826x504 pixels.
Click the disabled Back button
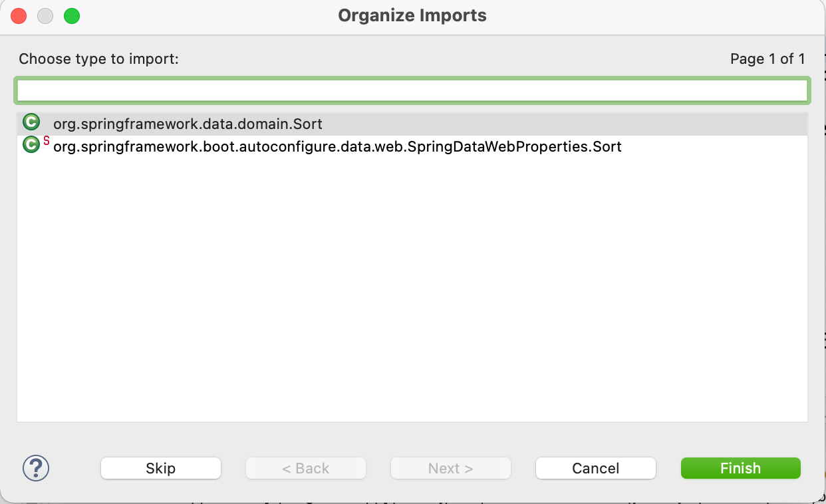(x=306, y=468)
